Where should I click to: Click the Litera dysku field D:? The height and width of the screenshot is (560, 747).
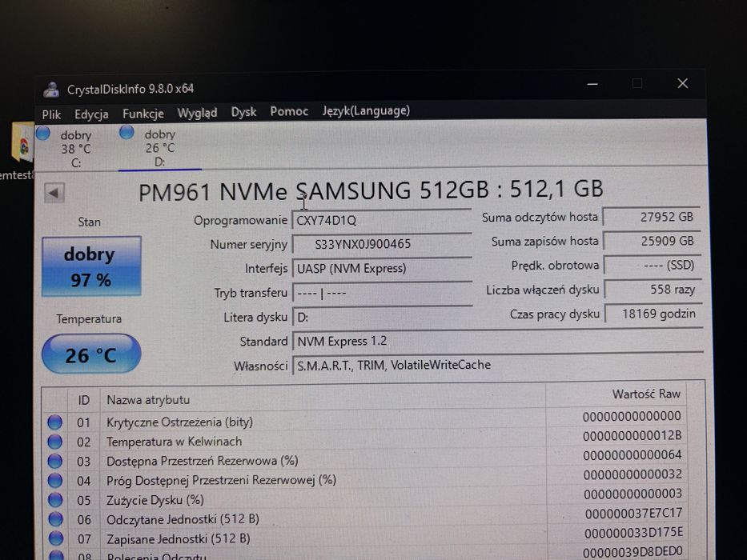coord(382,317)
